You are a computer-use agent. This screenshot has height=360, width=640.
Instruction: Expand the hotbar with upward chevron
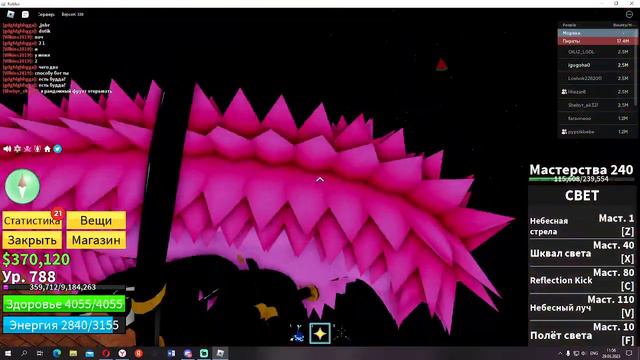click(x=320, y=179)
